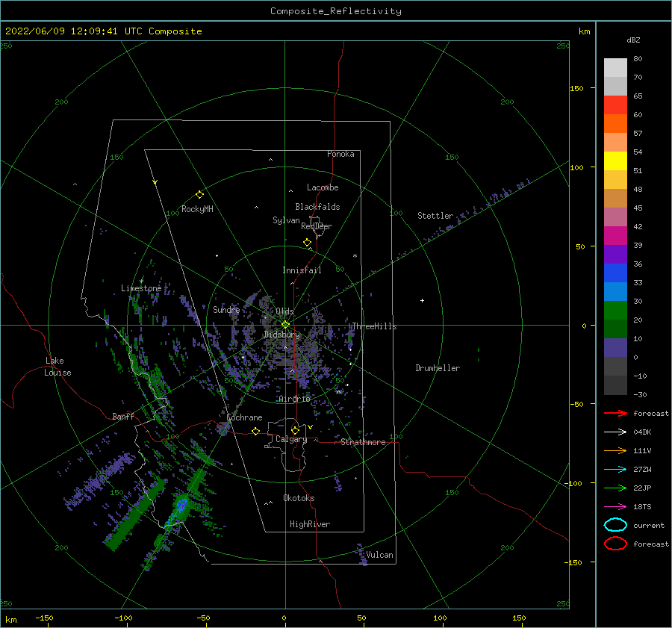Select the orange 57-60 dBZ color swatch
672x628 pixels.
pyautogui.click(x=615, y=124)
